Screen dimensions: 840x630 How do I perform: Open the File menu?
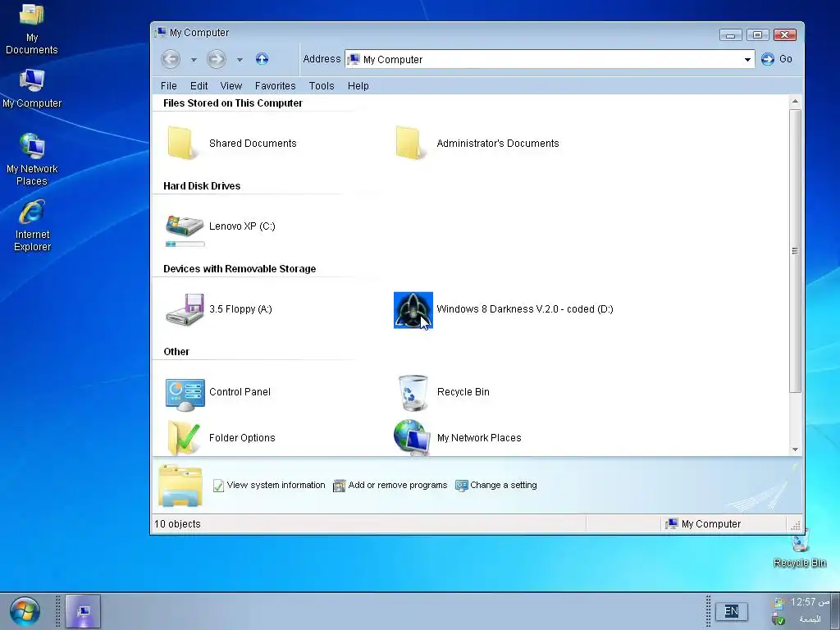click(x=169, y=85)
